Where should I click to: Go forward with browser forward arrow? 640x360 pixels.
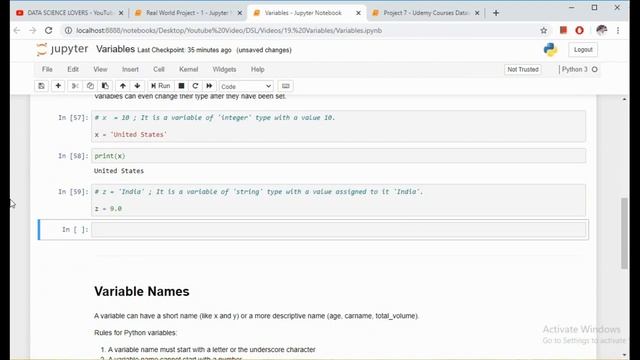pos(33,31)
